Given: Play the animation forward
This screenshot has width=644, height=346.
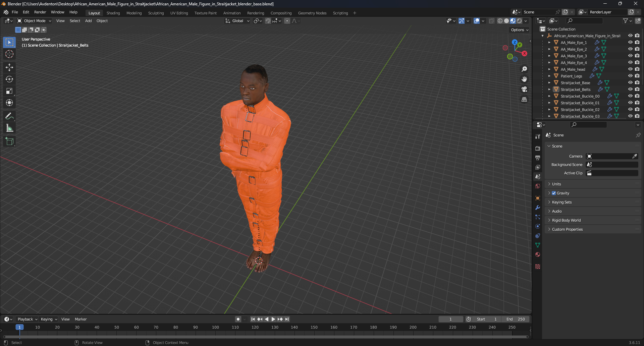Looking at the screenshot, I should coord(273,319).
